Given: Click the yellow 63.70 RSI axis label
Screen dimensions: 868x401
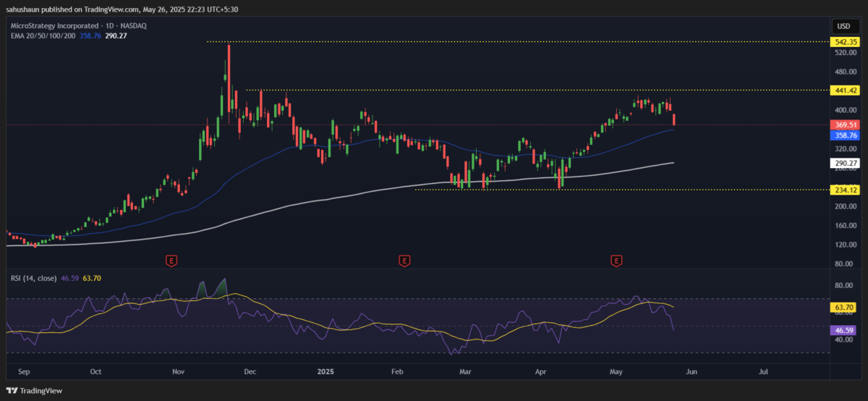Looking at the screenshot, I should [843, 307].
